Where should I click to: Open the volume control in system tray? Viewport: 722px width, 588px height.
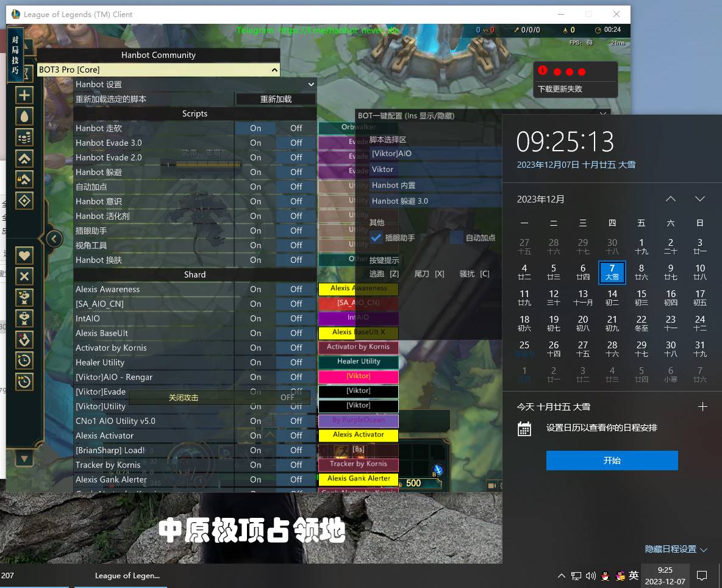point(590,576)
